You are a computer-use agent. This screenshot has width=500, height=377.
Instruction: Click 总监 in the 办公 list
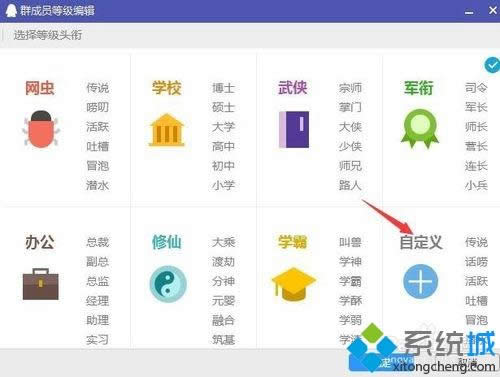(97, 281)
